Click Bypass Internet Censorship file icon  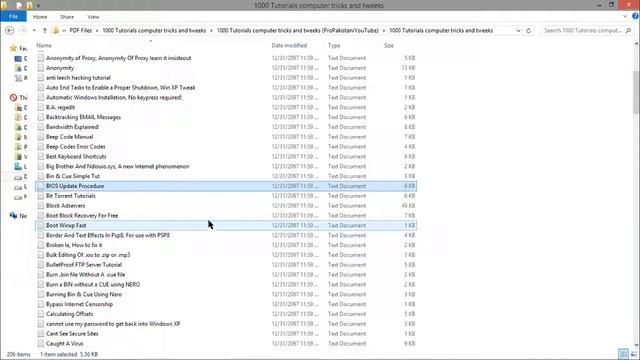tap(40, 304)
